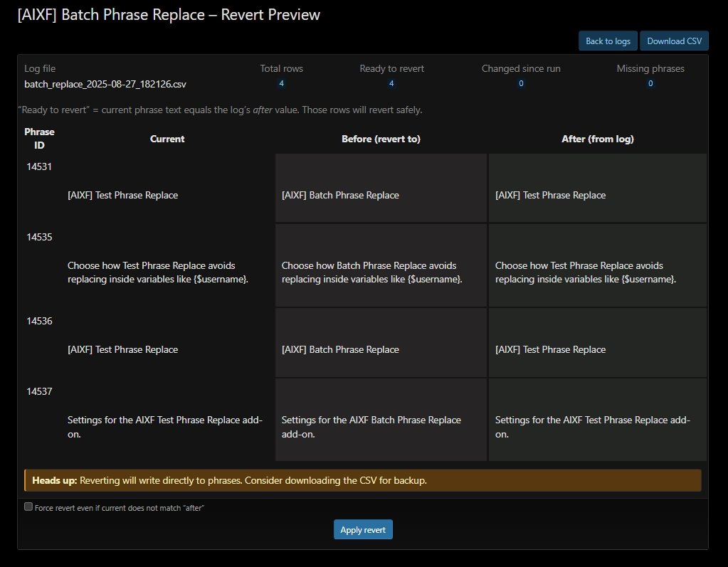
Task: Click the Before cell of phrase 14536
Action: point(381,349)
